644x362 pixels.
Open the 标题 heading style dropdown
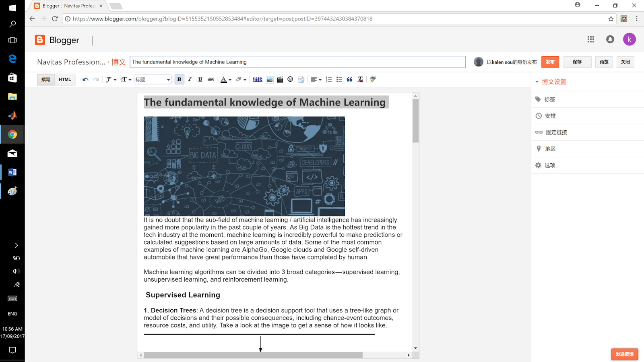point(152,79)
